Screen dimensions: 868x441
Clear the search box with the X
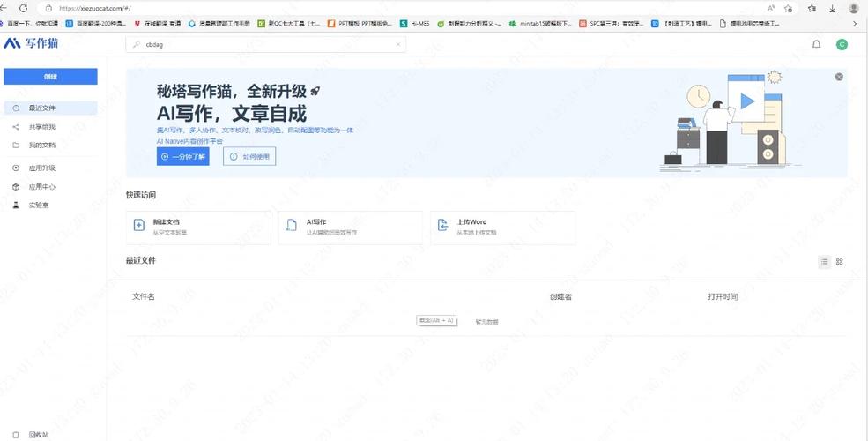(398, 45)
